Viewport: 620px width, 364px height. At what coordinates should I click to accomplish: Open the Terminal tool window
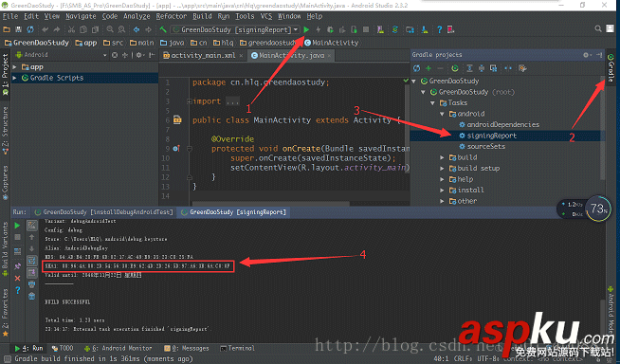point(237,348)
